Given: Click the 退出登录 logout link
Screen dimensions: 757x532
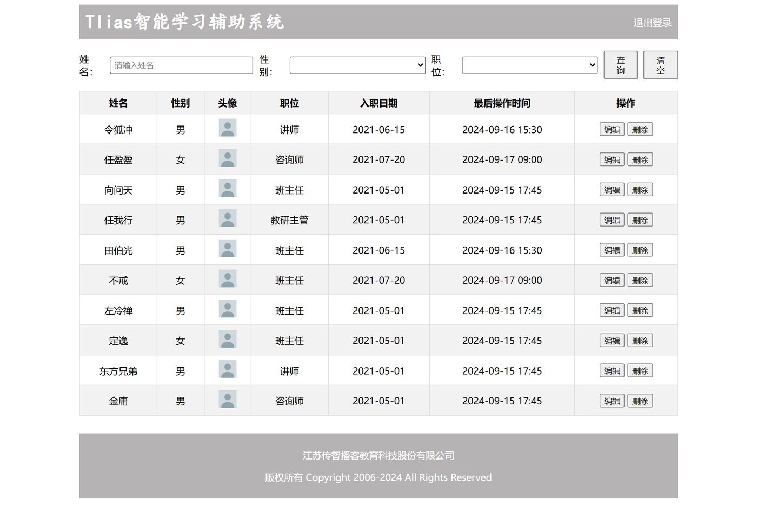Looking at the screenshot, I should [x=653, y=23].
